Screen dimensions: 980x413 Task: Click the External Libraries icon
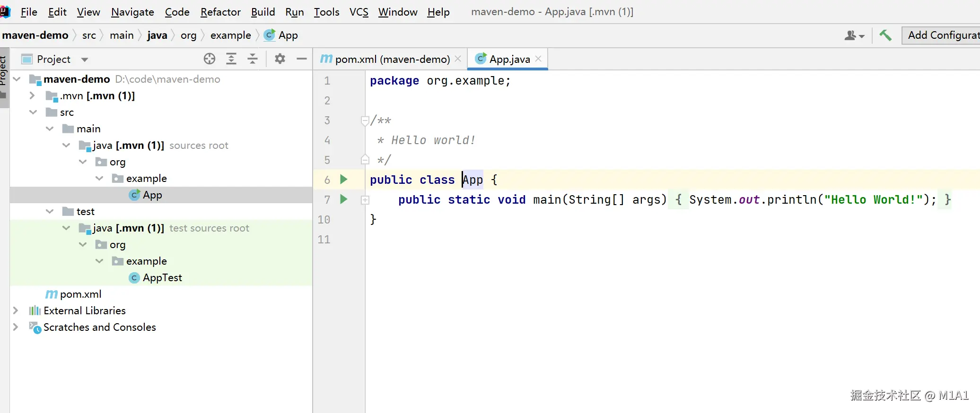pos(35,310)
